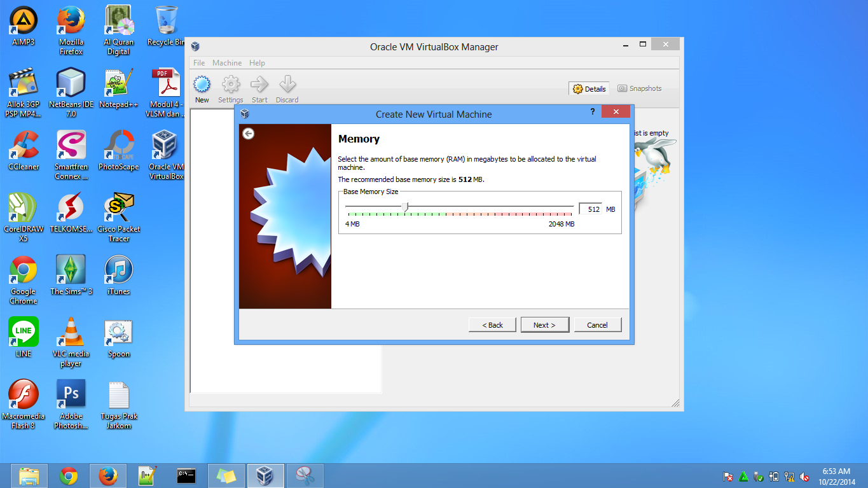
Task: Click the Base Memory Size slider handle
Action: tap(404, 207)
